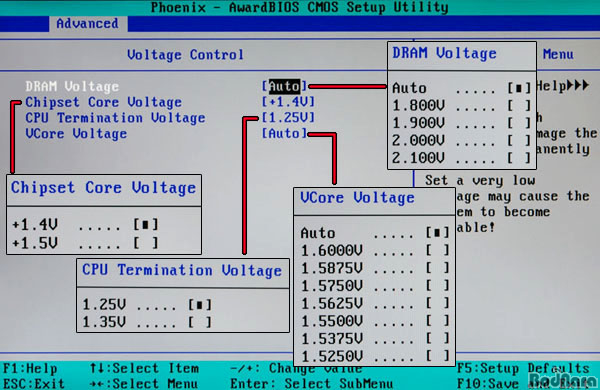The width and height of the screenshot is (600, 390).
Task: Select the Advanced tab
Action: [88, 24]
